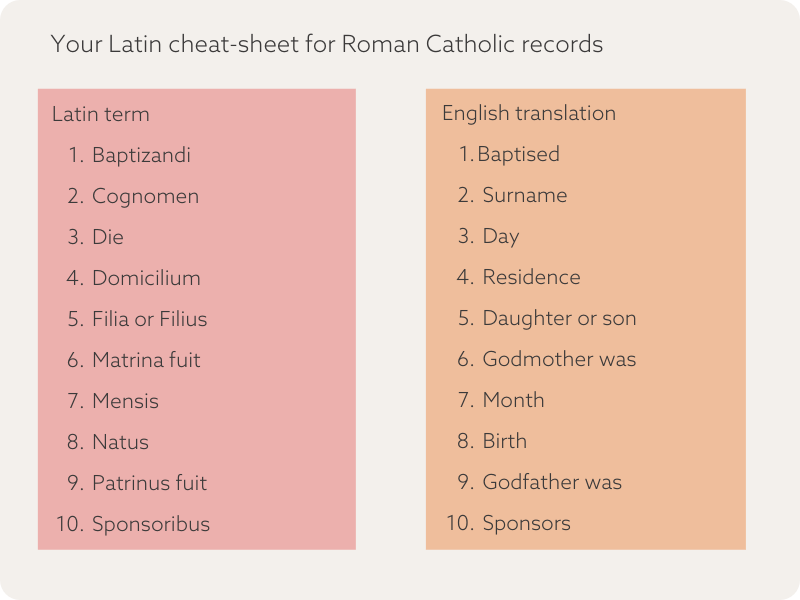Click the 'Matrina fuit' entry
The width and height of the screenshot is (800, 600).
146,360
